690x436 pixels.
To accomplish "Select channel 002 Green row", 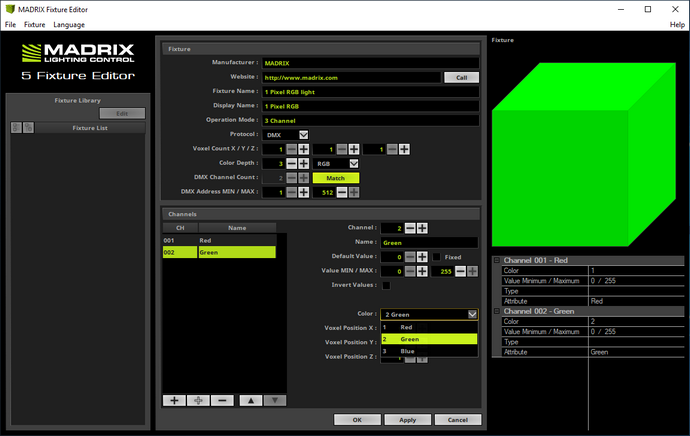I will [219, 252].
